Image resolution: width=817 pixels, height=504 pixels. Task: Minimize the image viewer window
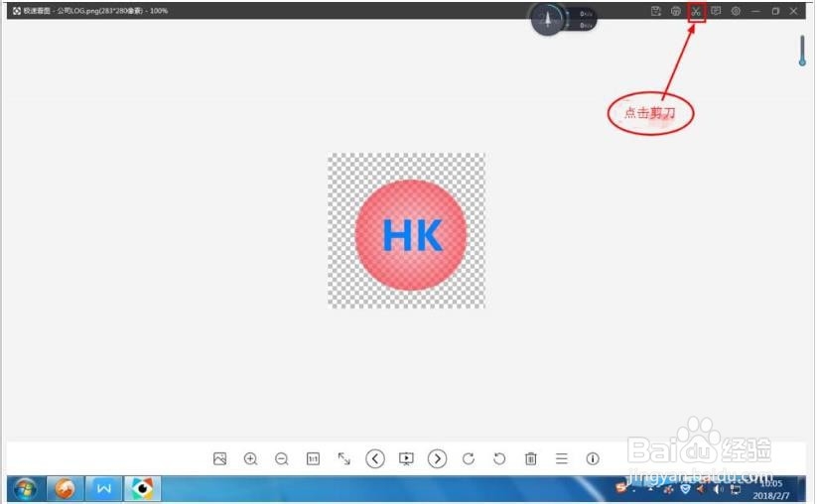click(755, 11)
